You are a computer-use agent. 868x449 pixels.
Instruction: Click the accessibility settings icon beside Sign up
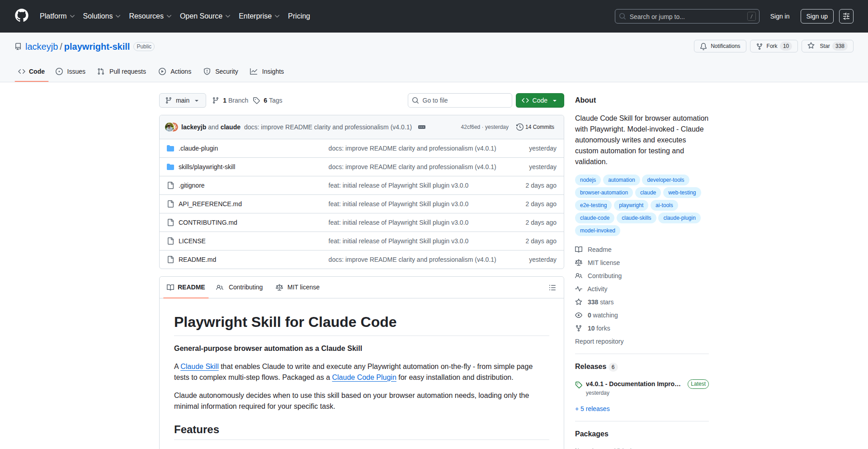click(x=846, y=16)
